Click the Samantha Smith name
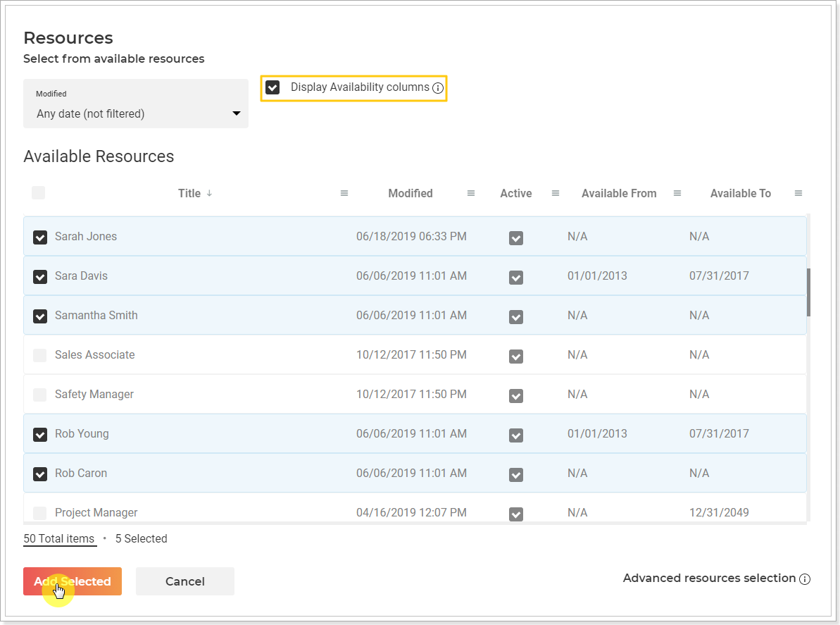Viewport: 840px width, 625px height. pos(96,316)
